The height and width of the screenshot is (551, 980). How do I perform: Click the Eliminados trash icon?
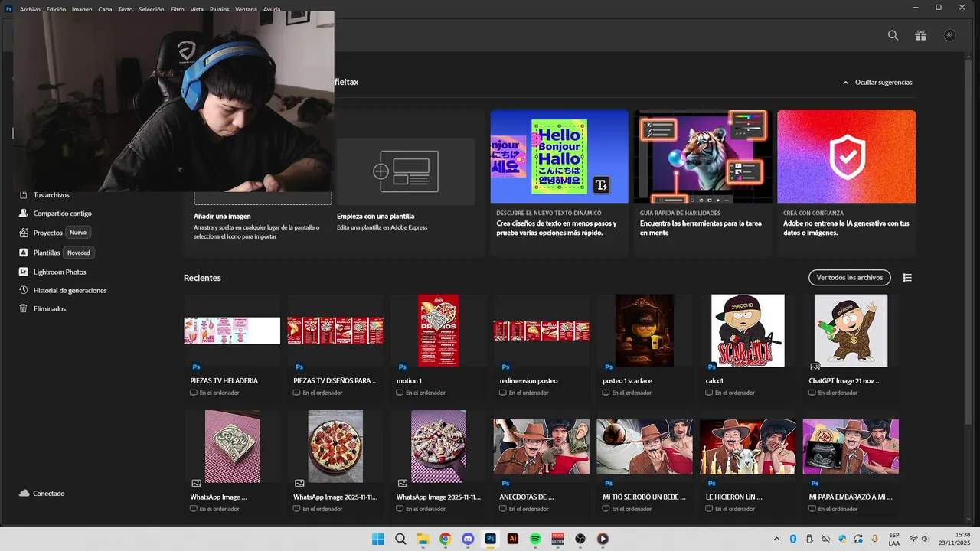(24, 308)
